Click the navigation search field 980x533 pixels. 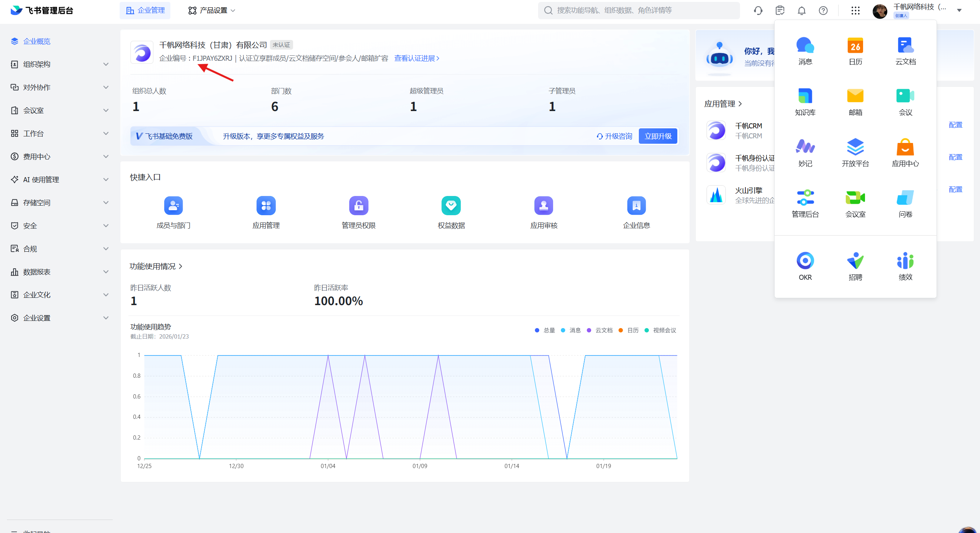click(x=638, y=10)
